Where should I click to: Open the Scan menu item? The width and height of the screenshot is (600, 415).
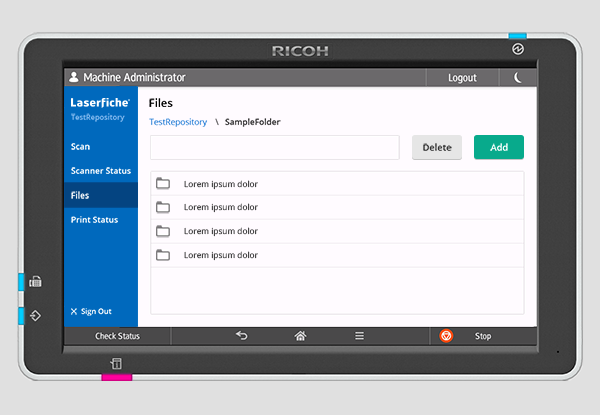tap(101, 146)
